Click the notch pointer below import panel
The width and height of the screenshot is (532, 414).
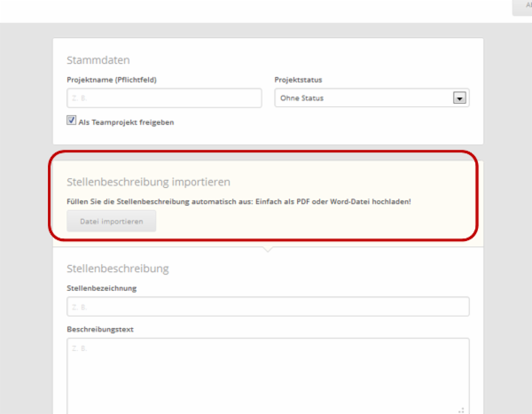click(267, 250)
